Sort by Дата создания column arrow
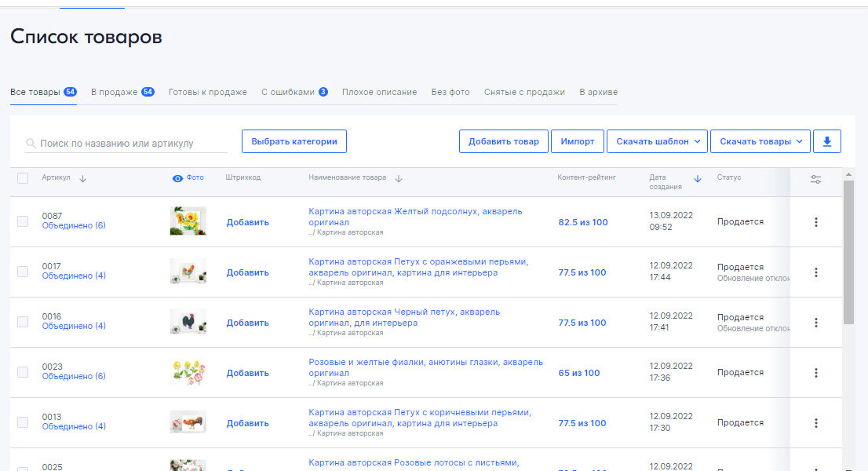Viewport: 868px width, 471px height. (x=698, y=179)
